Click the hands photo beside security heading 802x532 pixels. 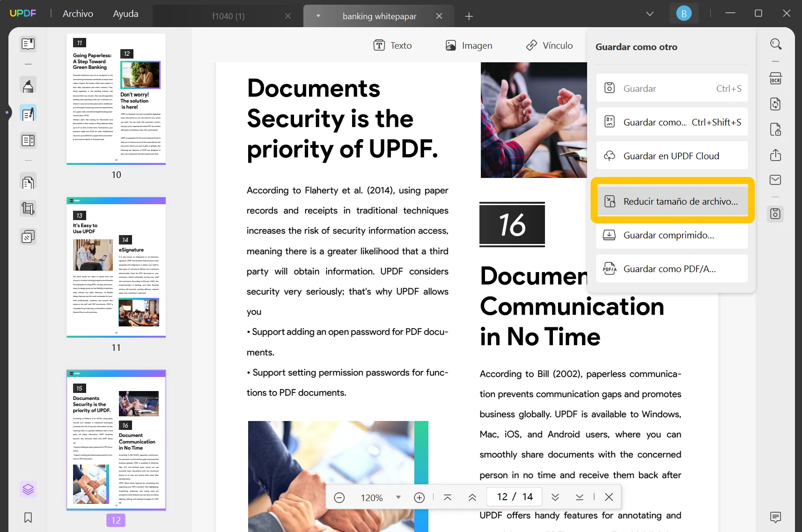pyautogui.click(x=534, y=120)
